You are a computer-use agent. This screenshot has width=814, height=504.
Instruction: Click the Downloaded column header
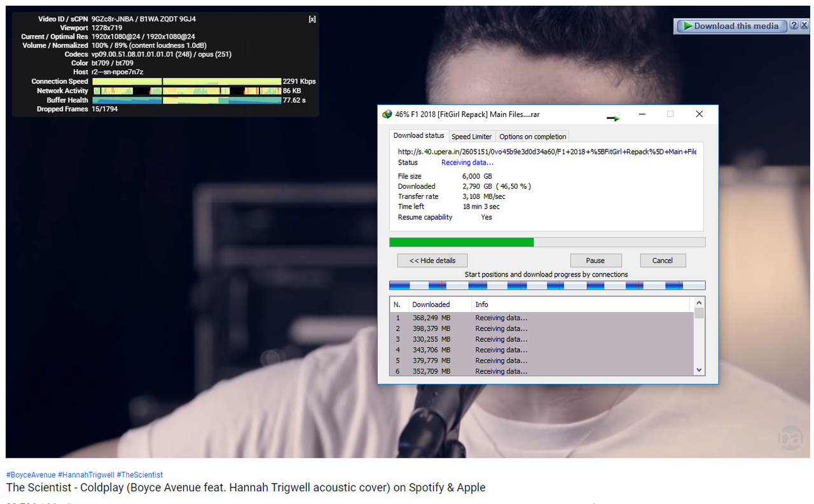point(440,304)
